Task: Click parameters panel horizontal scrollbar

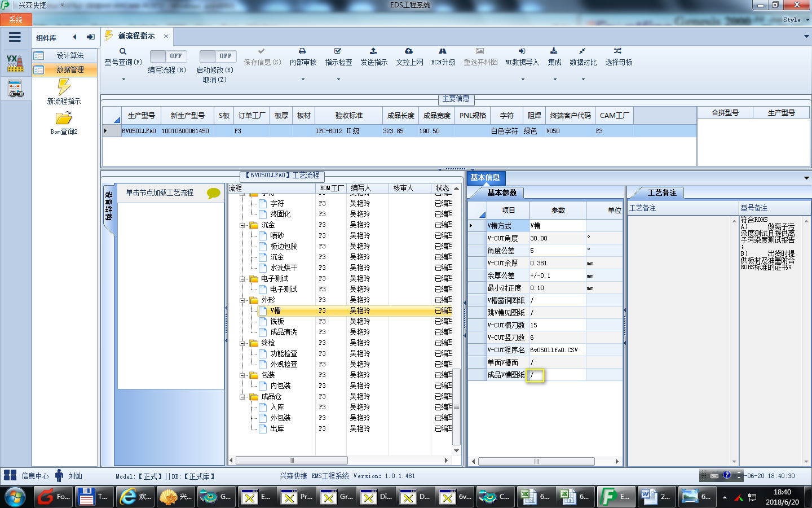Action: pyautogui.click(x=536, y=461)
